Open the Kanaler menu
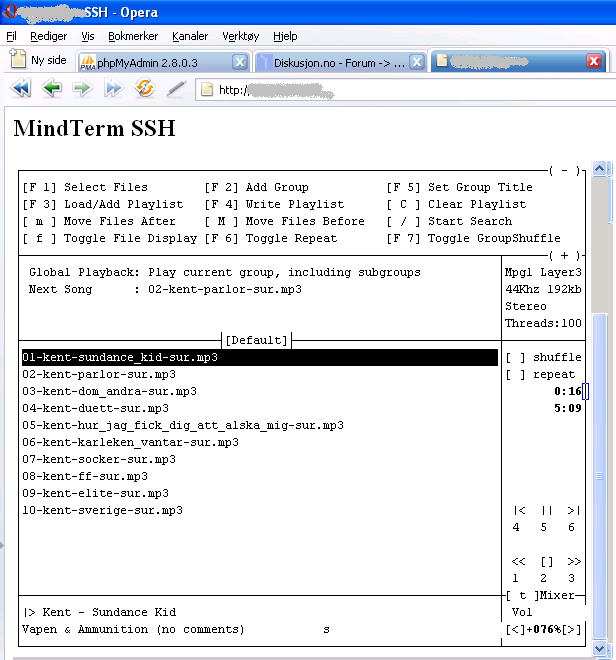The height and width of the screenshot is (660, 616). click(190, 36)
